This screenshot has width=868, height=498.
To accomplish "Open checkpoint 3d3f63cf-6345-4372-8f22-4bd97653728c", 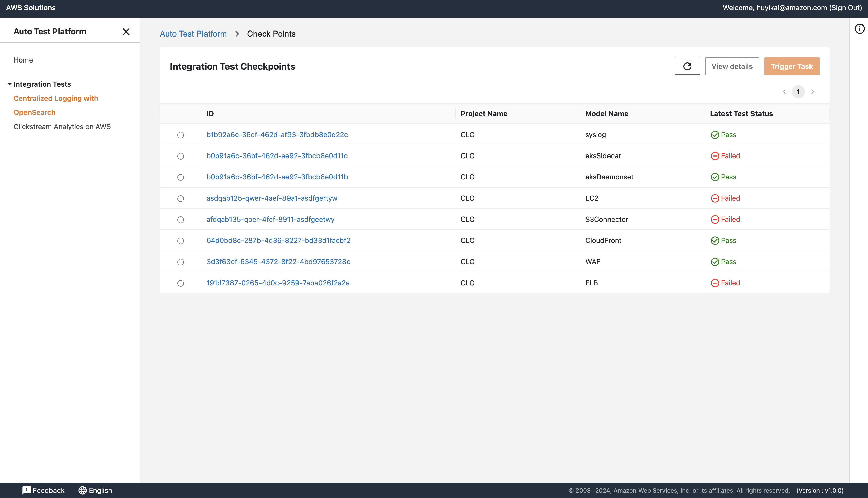I will coord(278,262).
